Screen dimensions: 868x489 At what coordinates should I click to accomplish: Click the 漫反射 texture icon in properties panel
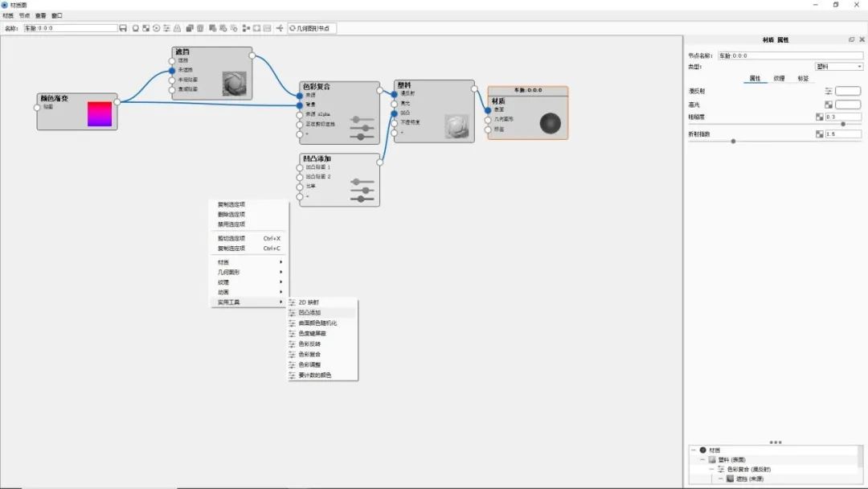coord(828,91)
